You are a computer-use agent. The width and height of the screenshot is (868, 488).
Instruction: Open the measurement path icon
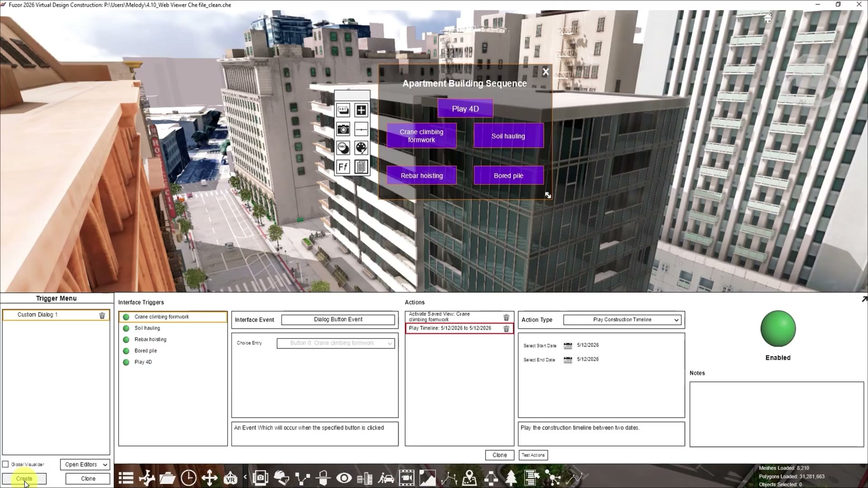(448, 478)
